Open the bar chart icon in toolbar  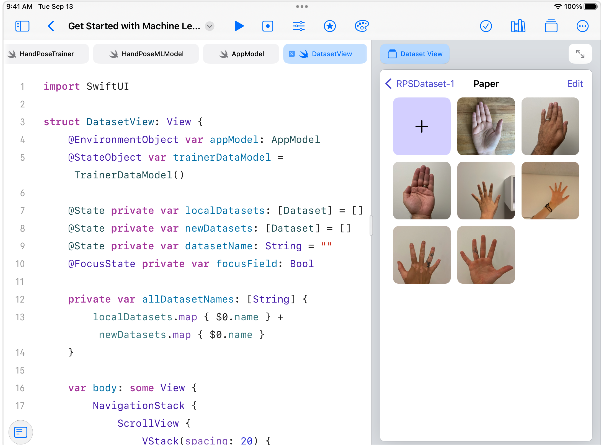pos(518,26)
